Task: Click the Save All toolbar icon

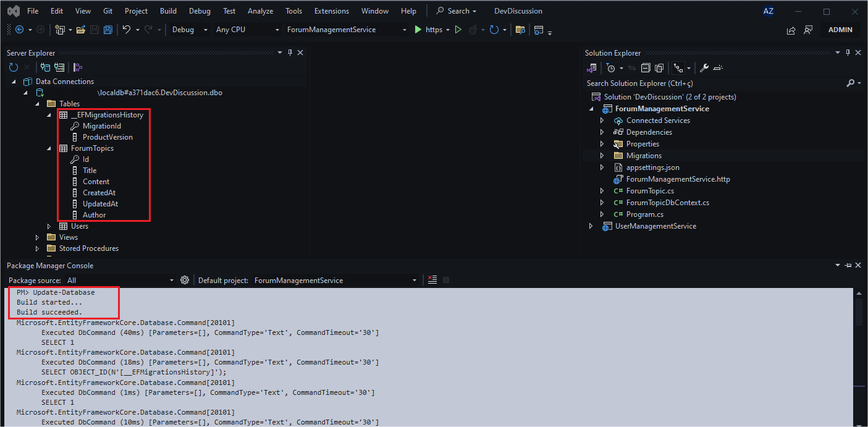Action: [x=107, y=30]
